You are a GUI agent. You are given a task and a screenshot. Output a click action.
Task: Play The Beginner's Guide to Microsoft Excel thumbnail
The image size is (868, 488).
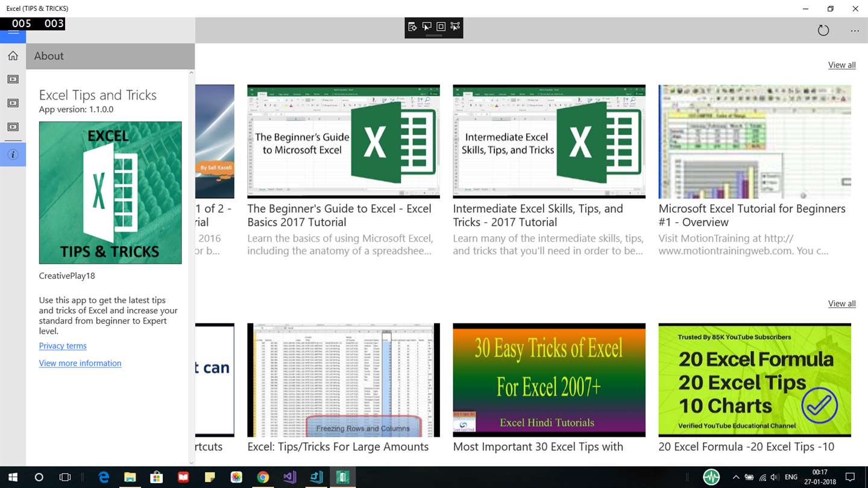click(344, 142)
